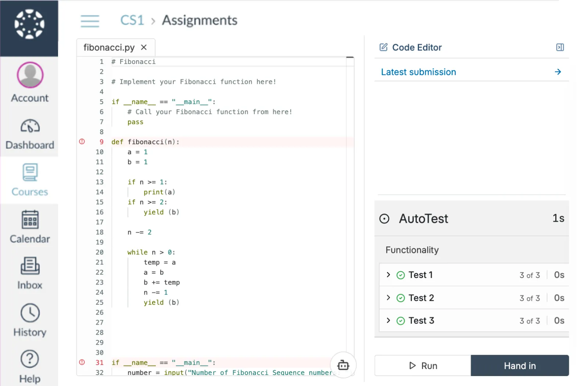588x386 pixels.
Task: Expand the Test 3 row chevron
Action: click(388, 320)
